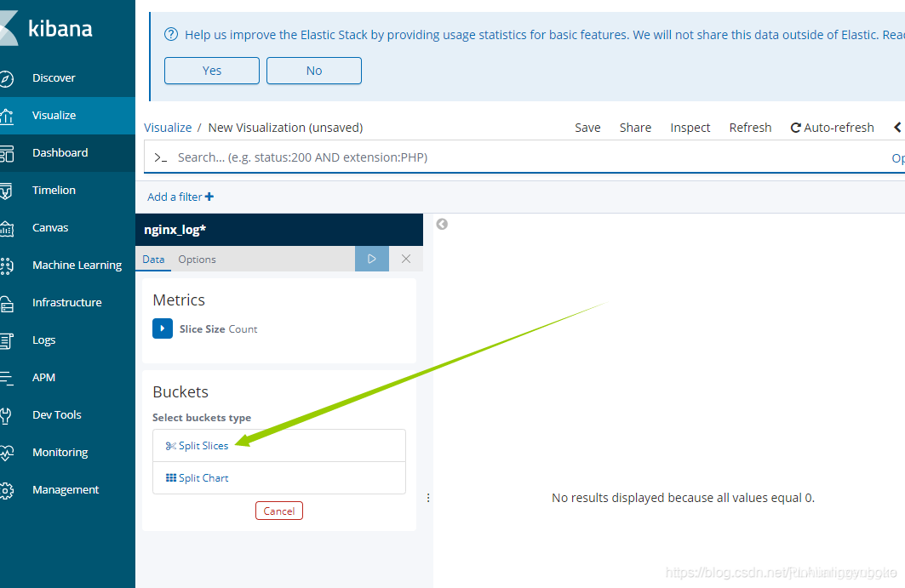Switch to the Data tab
Viewport: 905px width, 588px height.
153,259
